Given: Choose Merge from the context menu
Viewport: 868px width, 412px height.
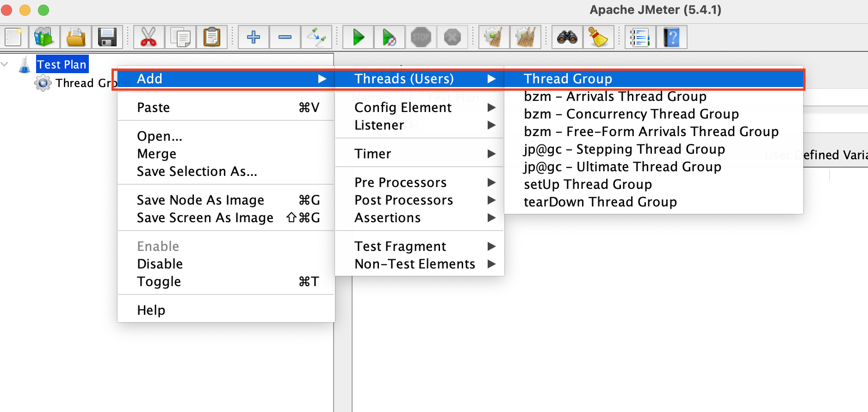Looking at the screenshot, I should coord(226,154).
